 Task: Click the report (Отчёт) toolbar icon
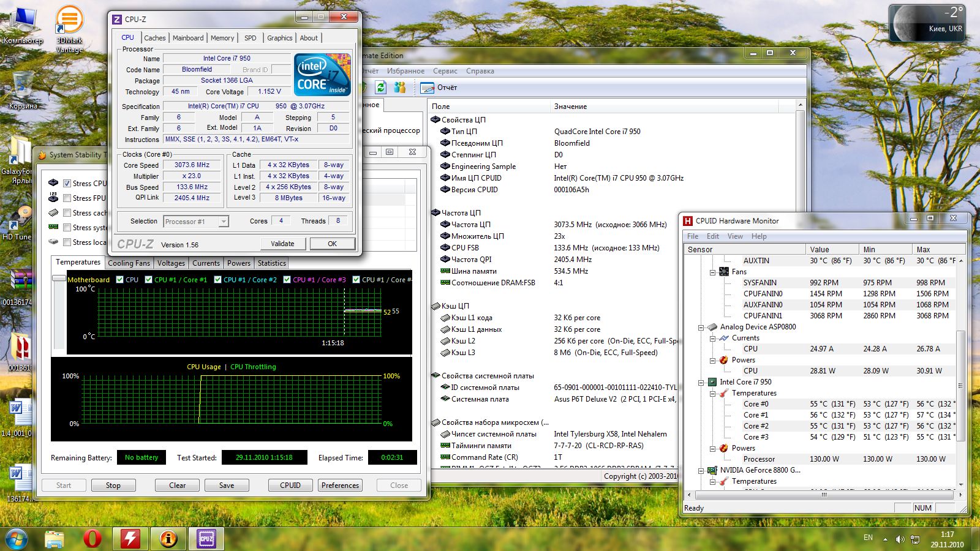click(428, 88)
